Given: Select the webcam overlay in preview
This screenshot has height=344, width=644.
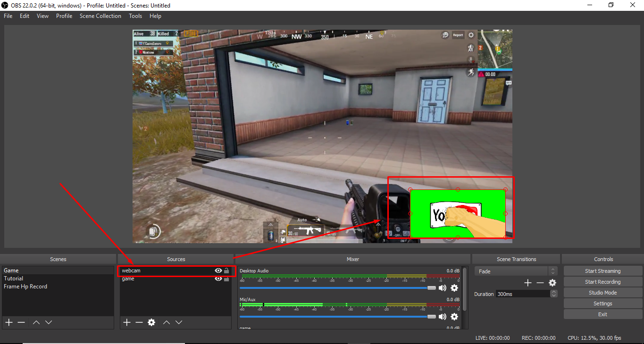Looking at the screenshot, I should coord(458,213).
